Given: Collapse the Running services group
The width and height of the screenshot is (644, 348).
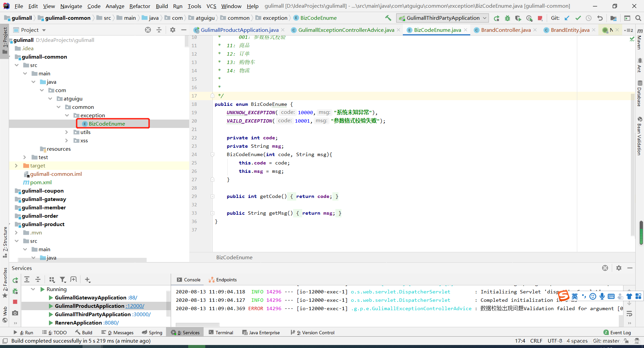Looking at the screenshot, I should (33, 289).
